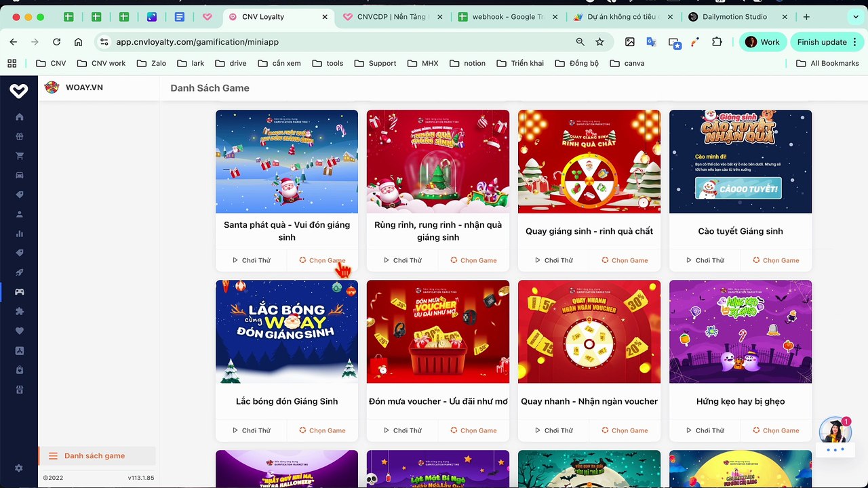Open the home icon in the left sidebar
Viewport: 868px width, 488px height.
(19, 117)
